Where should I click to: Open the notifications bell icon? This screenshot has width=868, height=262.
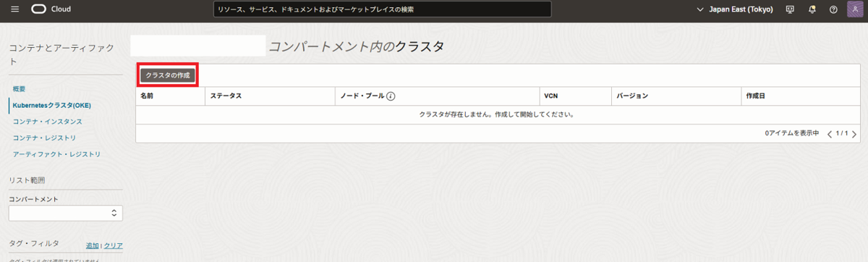pos(812,9)
